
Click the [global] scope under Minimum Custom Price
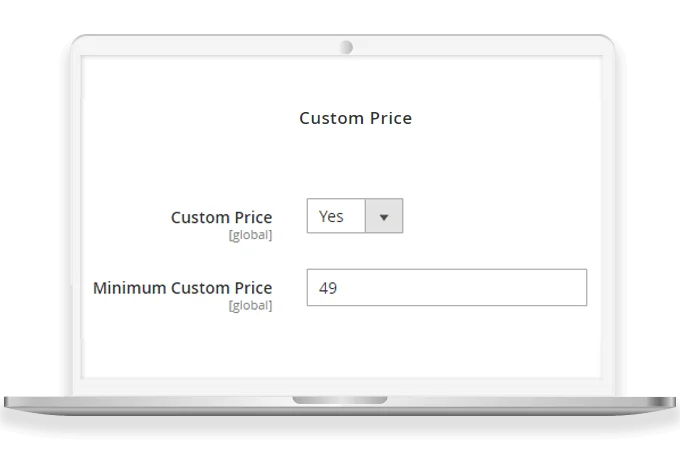tap(250, 305)
